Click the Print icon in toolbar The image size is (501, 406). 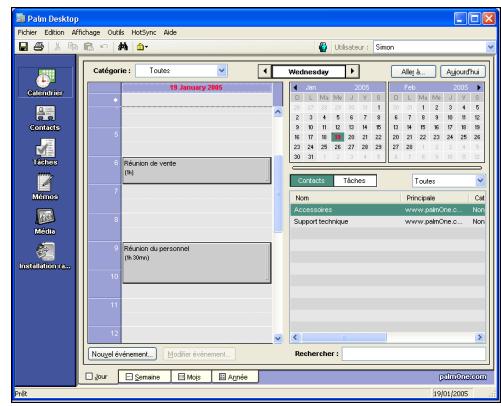coord(39,47)
